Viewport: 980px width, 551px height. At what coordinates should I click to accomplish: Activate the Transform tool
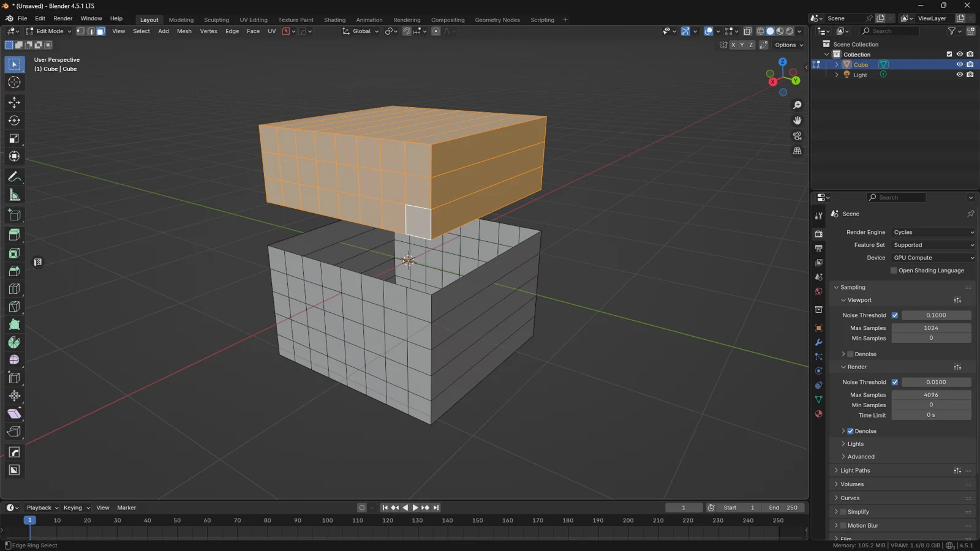pos(14,157)
